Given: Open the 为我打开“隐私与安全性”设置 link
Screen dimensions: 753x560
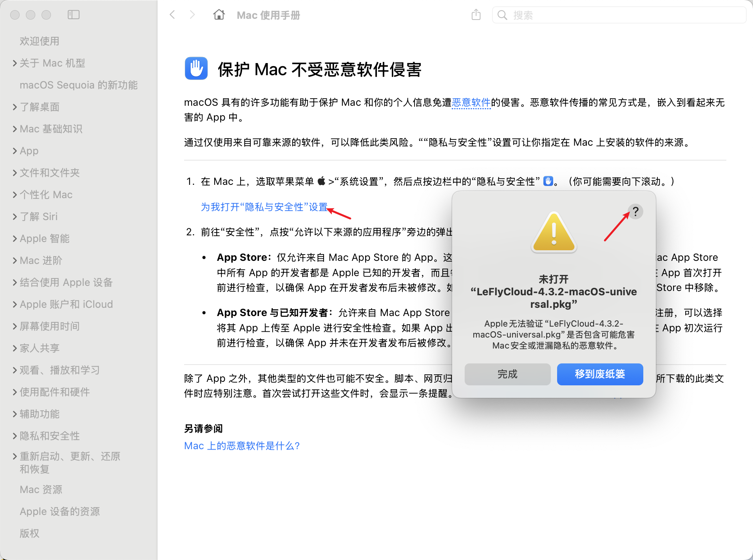Looking at the screenshot, I should [264, 207].
